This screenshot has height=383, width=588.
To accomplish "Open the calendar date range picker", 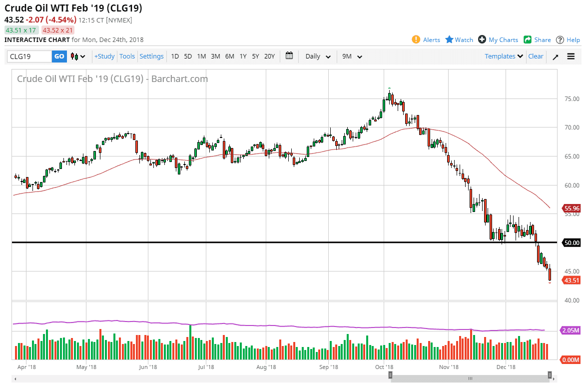I will point(289,56).
